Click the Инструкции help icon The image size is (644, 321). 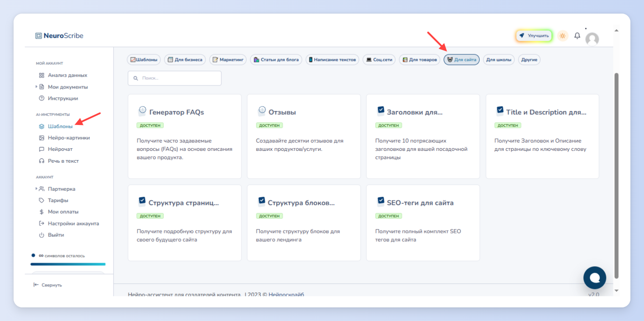42,98
